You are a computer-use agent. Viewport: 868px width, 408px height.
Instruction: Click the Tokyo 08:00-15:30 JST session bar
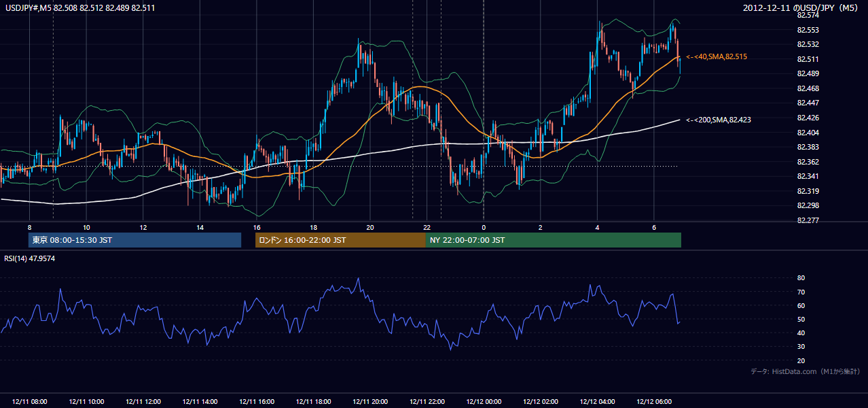[134, 240]
